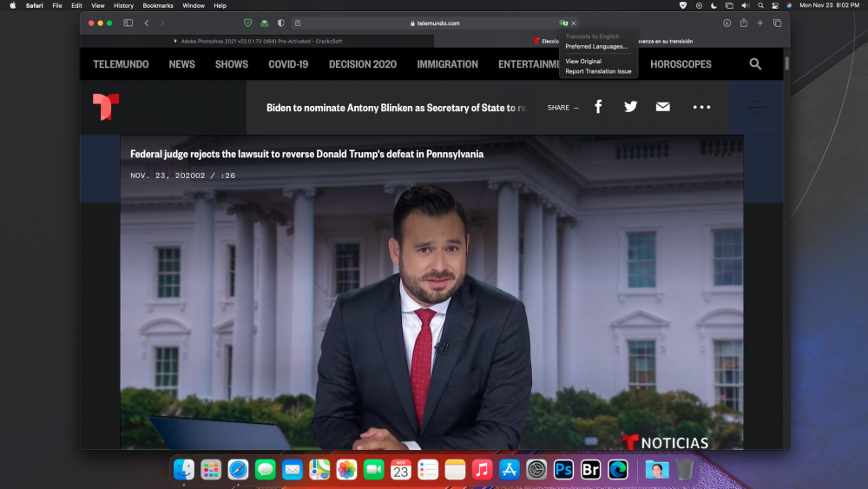Open Photoshop from the Dock
868x489 pixels.
563,470
